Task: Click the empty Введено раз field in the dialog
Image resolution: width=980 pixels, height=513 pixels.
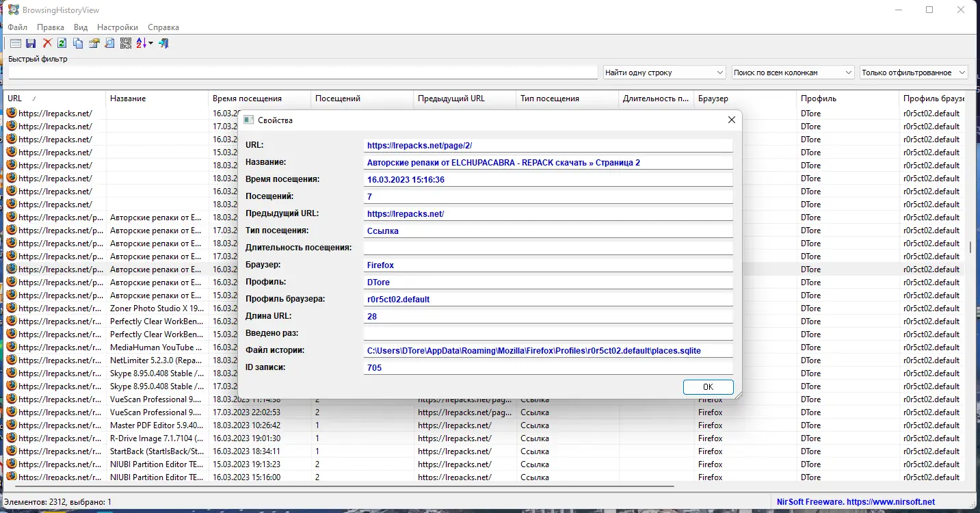Action: pyautogui.click(x=548, y=333)
